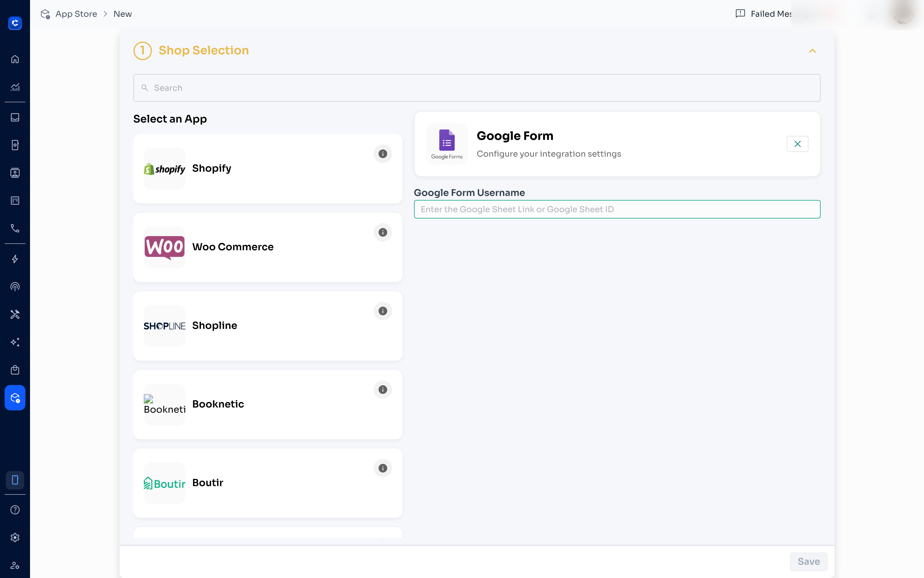
Task: Focus the Google Form Username input
Action: coord(617,209)
